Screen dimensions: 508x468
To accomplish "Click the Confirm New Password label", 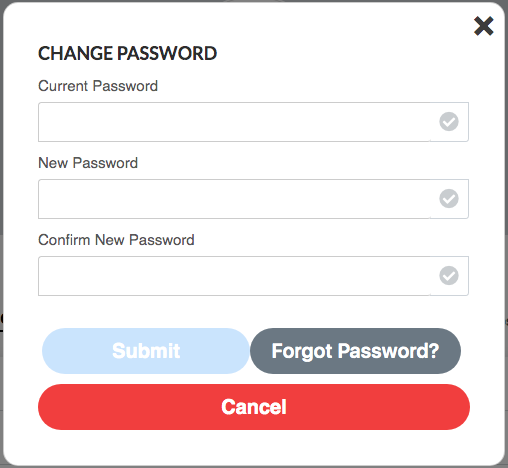I will click(x=116, y=240).
